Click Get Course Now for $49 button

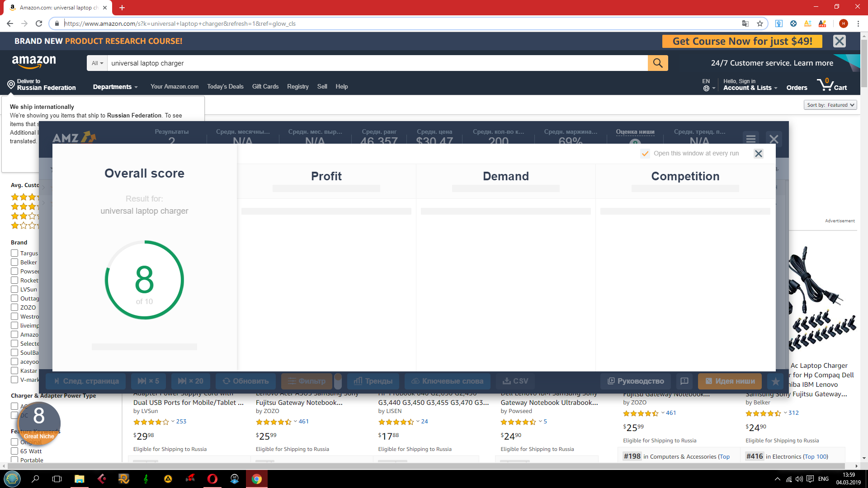pyautogui.click(x=742, y=41)
